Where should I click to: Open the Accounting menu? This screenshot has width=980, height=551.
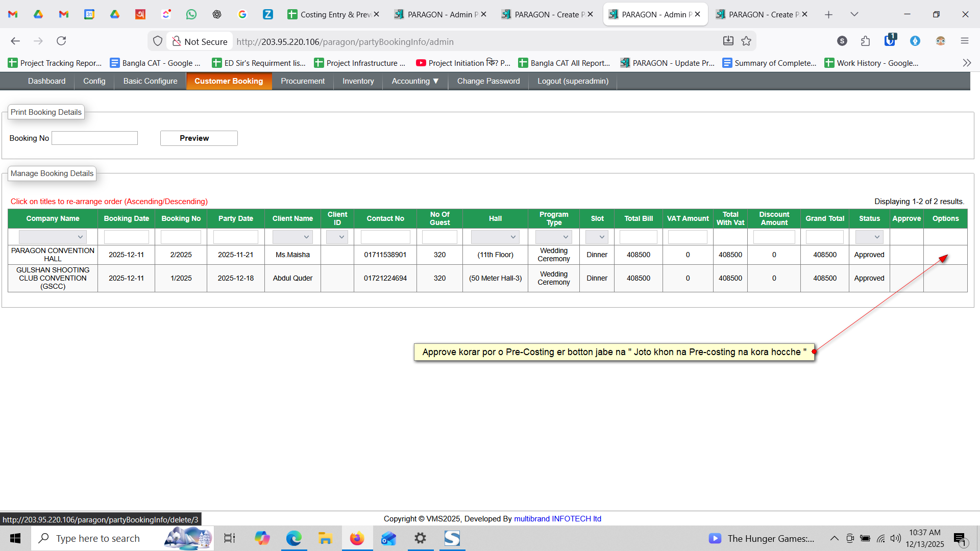415,81
